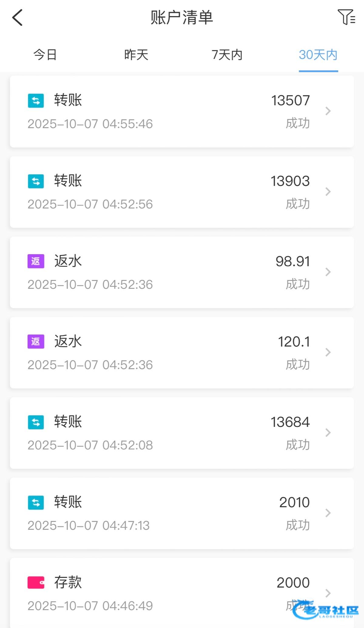Viewport: 364px width, 628px height.
Task: Expand details chevron for 13507 transfer
Action: tap(328, 111)
